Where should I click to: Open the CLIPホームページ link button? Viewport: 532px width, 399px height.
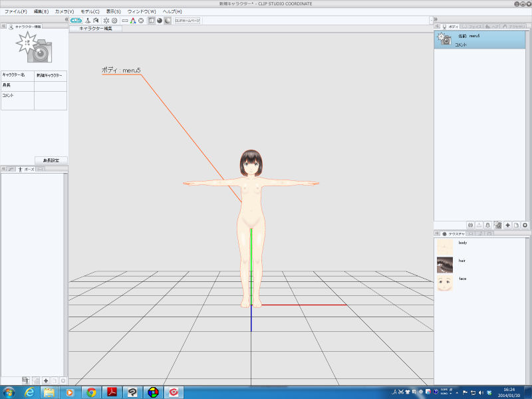[188, 21]
